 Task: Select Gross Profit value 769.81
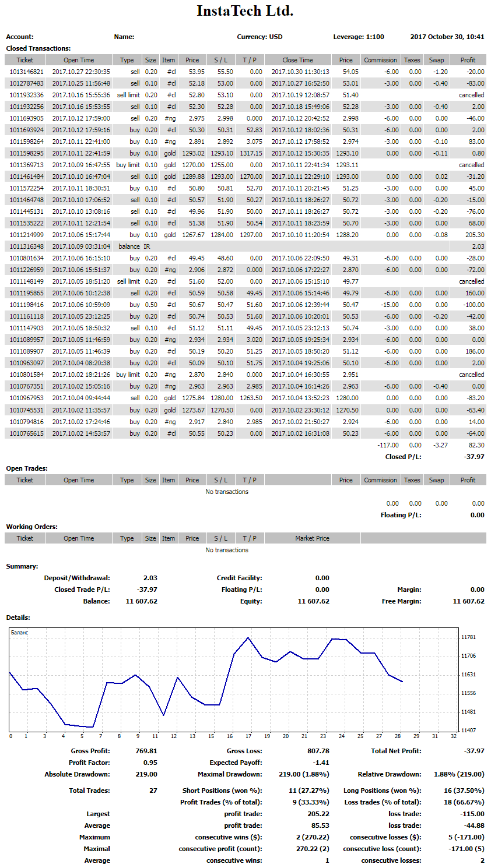coord(146,751)
